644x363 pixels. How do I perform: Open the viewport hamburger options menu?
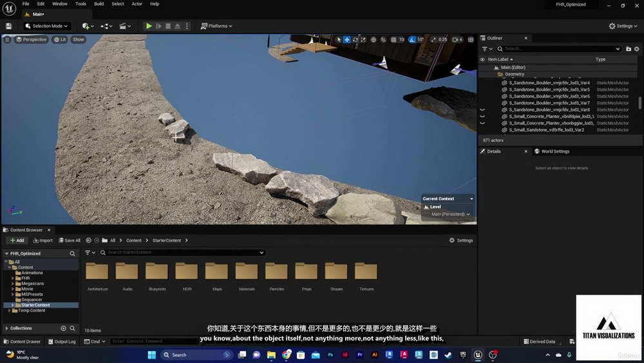pyautogui.click(x=7, y=39)
